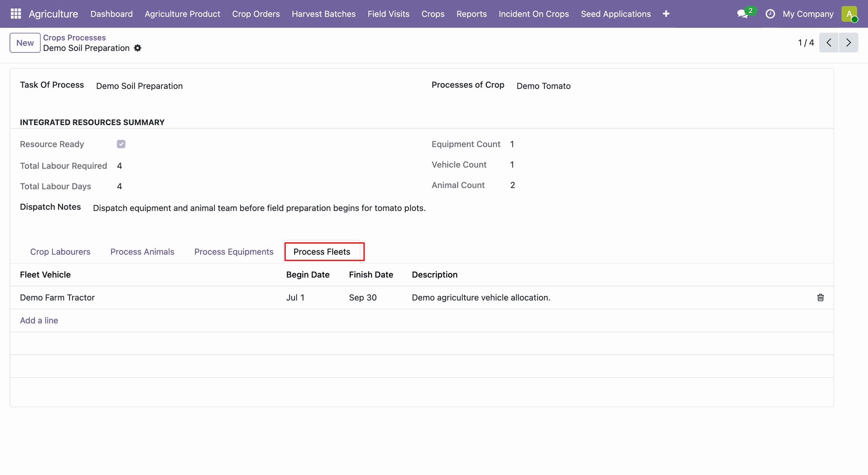The height and width of the screenshot is (475, 868).
Task: Open the Agriculture Product menu
Action: pos(182,14)
